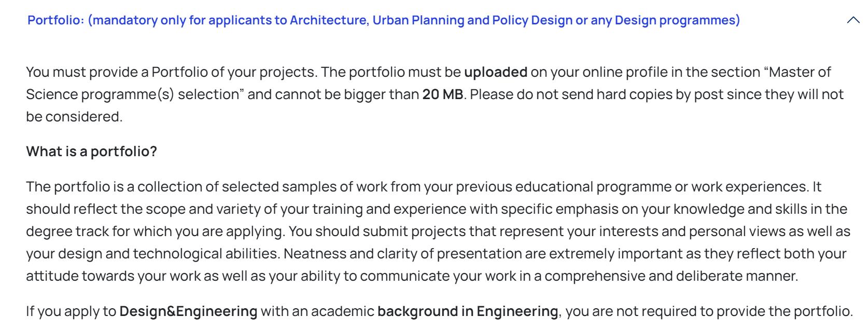Click the bold word "uploaded"
Screen dimensions: 868x330
(x=496, y=72)
